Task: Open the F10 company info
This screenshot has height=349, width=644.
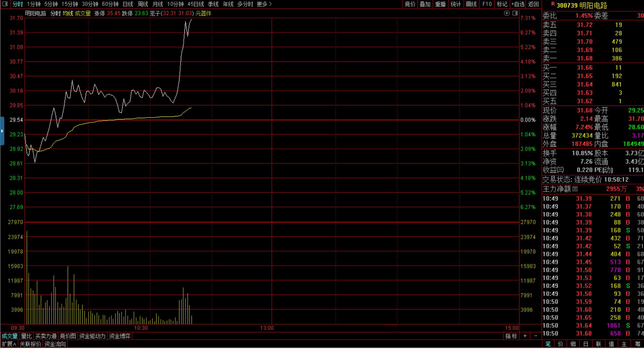Action: coord(487,4)
